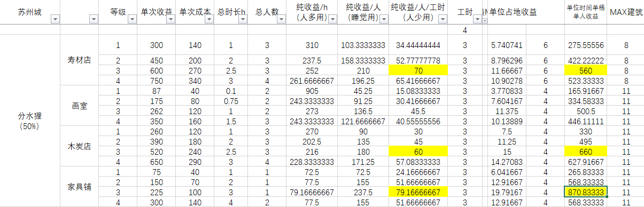Open the 苏州城 column filter dropdown
This screenshot has width=644, height=207.
click(55, 20)
